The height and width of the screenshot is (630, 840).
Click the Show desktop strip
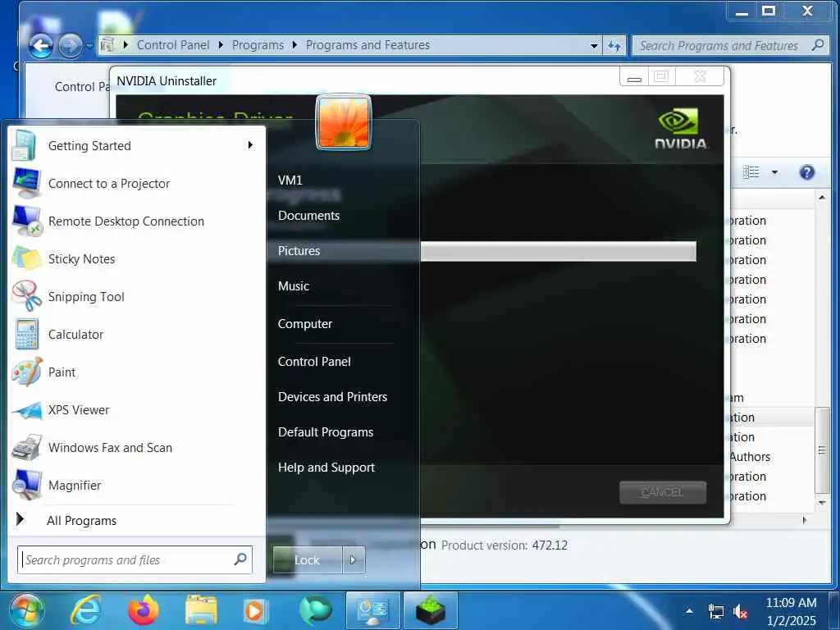[x=834, y=610]
